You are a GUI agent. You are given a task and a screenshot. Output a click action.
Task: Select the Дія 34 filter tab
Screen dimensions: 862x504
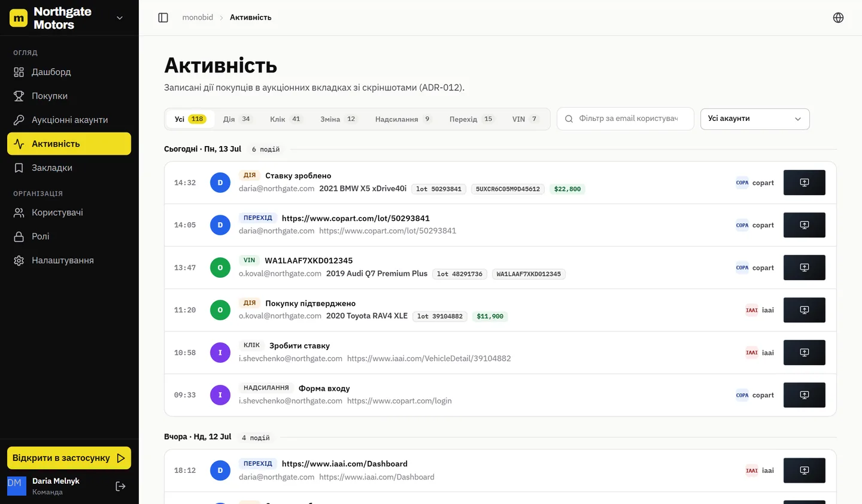coord(238,119)
